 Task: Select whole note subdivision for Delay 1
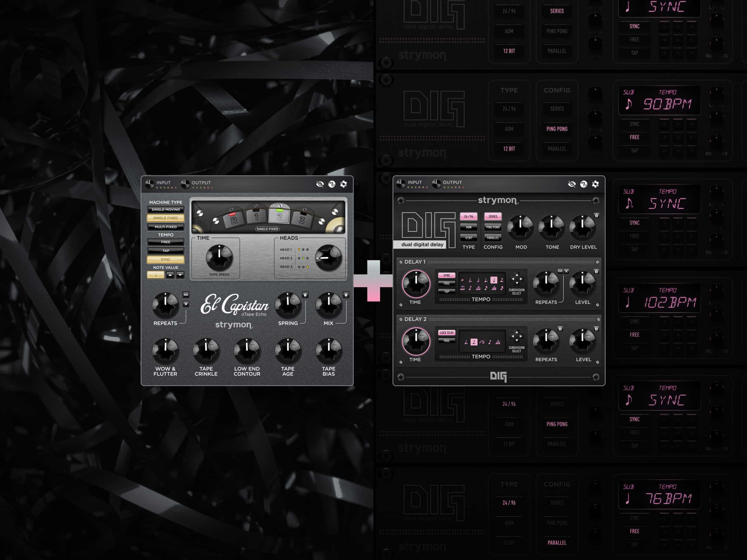(462, 280)
